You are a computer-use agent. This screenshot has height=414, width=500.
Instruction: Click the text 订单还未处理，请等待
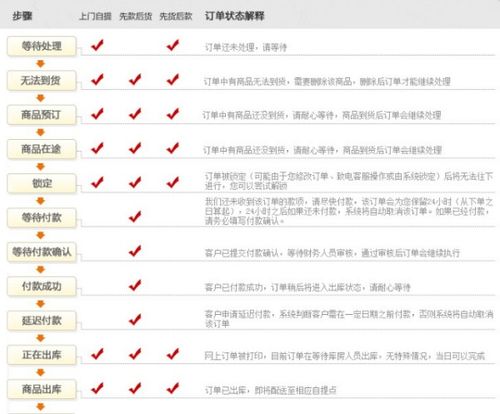pyautogui.click(x=246, y=47)
